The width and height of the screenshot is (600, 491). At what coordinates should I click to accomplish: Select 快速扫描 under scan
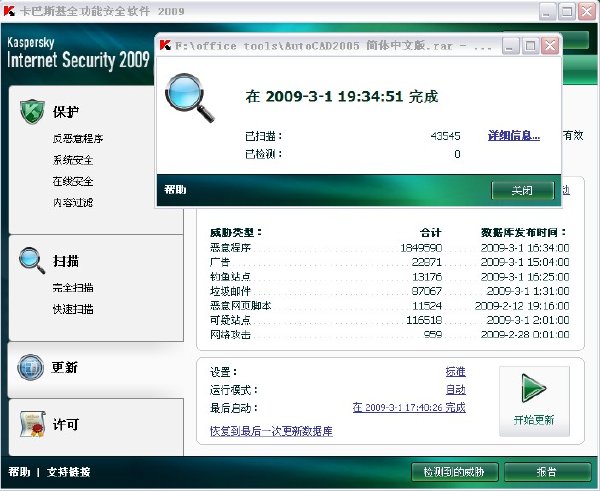coord(73,309)
